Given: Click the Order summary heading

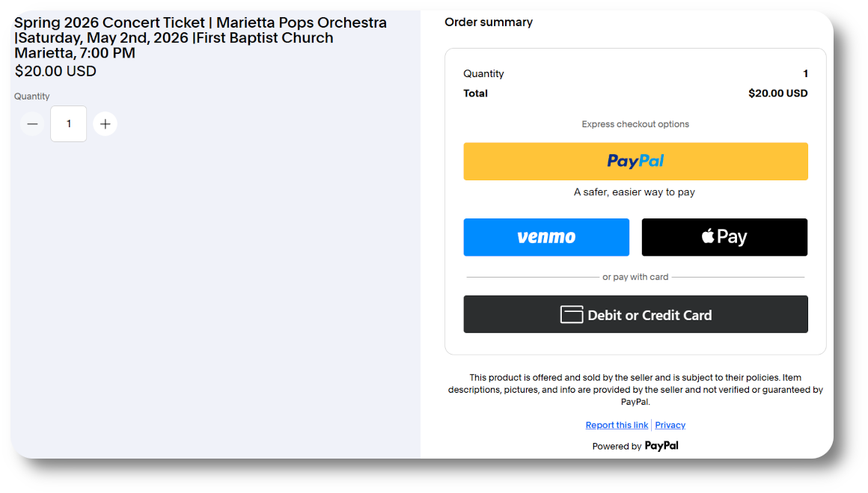Looking at the screenshot, I should click(x=489, y=22).
